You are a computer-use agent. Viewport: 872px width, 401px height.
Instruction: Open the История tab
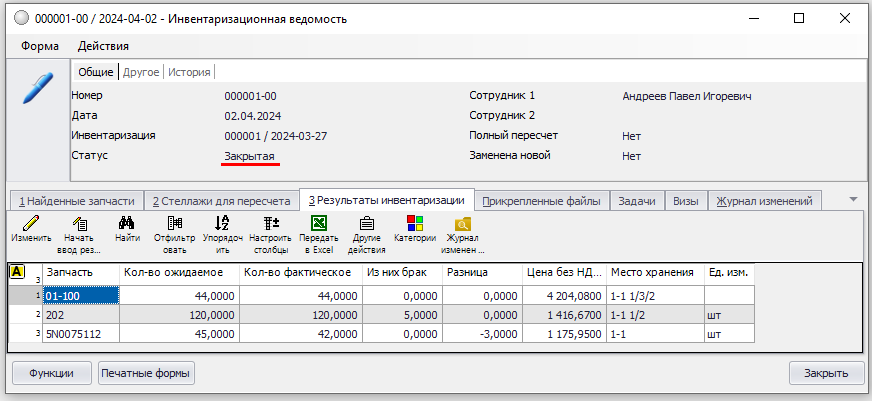[189, 72]
